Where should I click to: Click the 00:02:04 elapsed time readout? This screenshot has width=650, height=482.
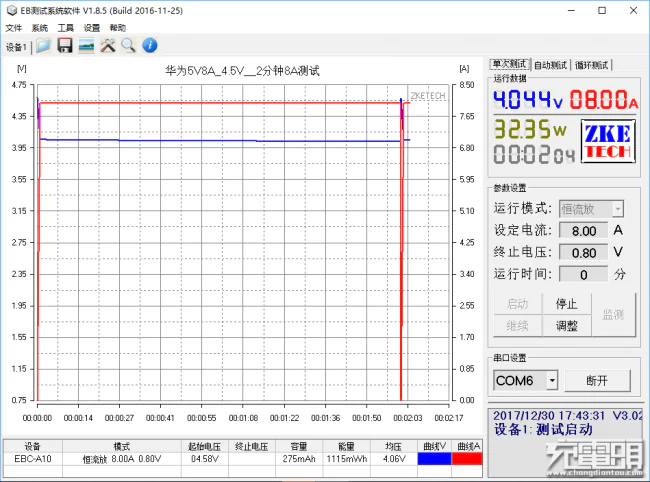point(534,154)
